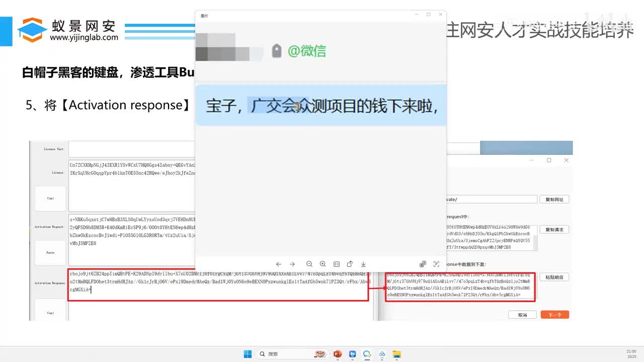Zoom in on the picture viewer
This screenshot has height=362, width=644.
click(323, 264)
